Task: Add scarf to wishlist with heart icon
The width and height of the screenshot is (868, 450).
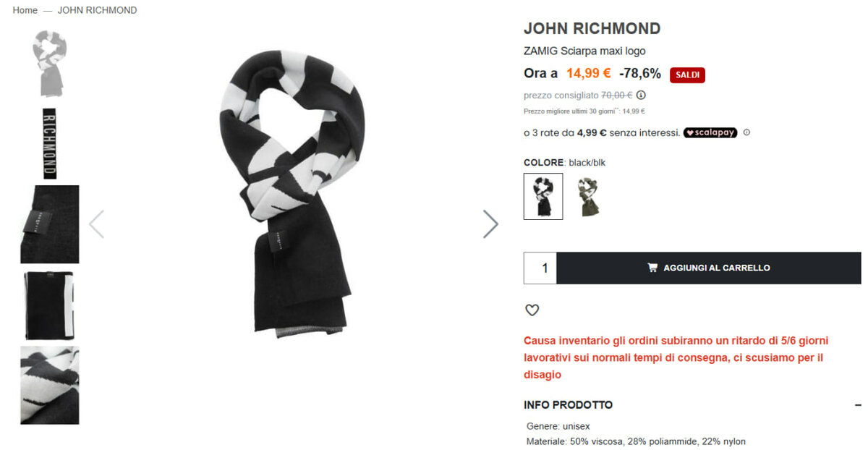Action: point(532,310)
